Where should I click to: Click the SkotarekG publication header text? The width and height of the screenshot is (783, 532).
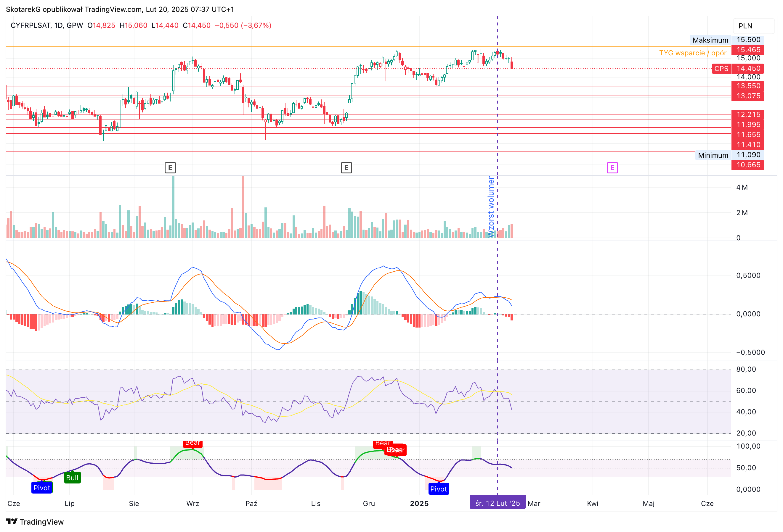pos(120,9)
